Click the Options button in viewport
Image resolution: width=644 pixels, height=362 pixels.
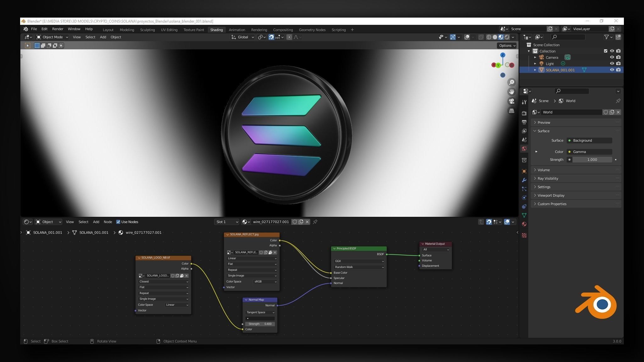point(507,46)
